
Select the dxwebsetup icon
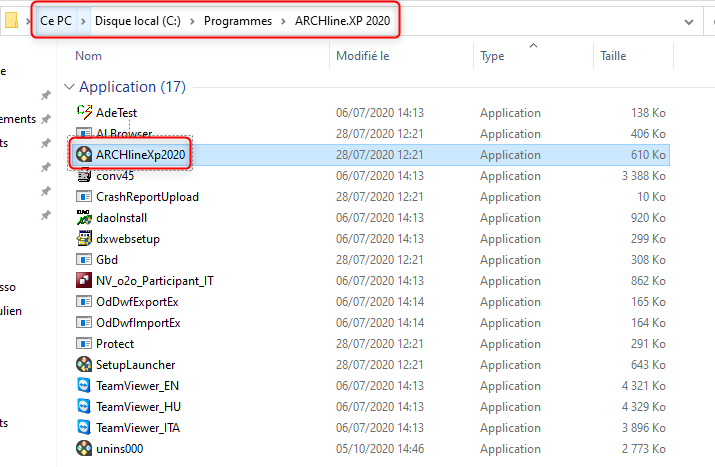click(84, 239)
